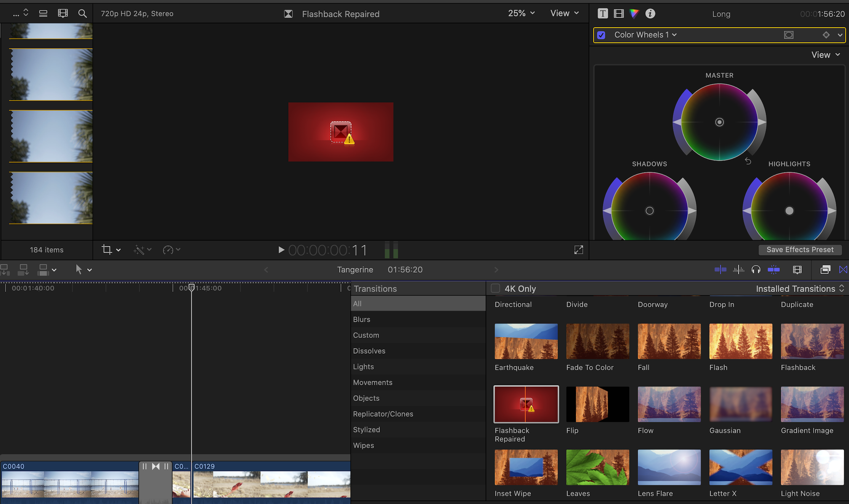
Task: Select the Dissolves transitions category
Action: click(369, 351)
